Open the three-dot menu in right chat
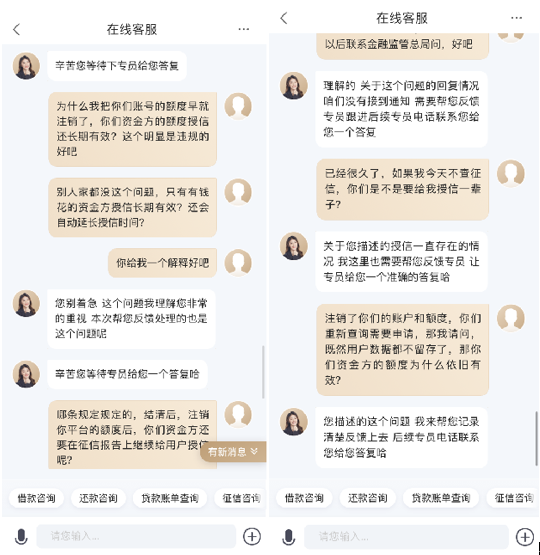Screen dimensions: 540x555 pyautogui.click(x=516, y=18)
